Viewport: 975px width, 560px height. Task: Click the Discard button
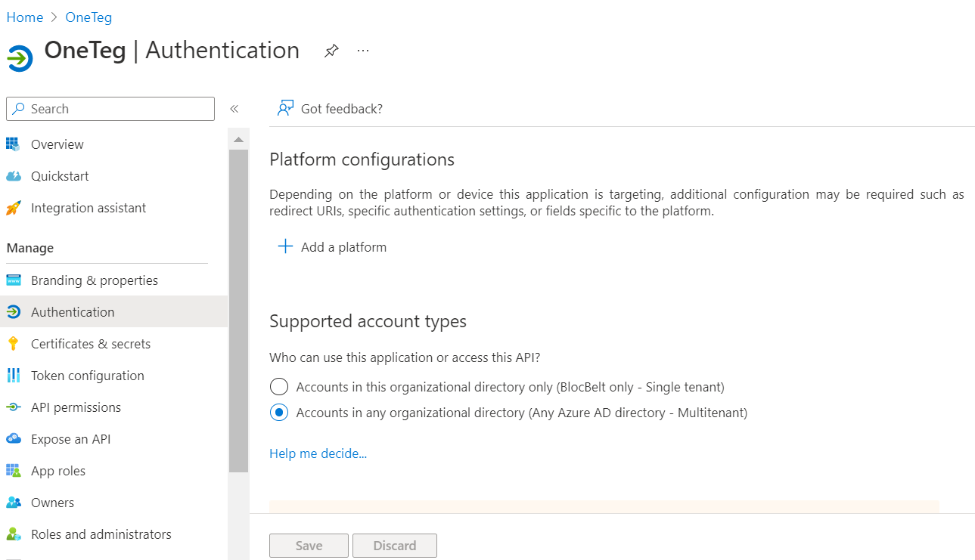coord(395,546)
